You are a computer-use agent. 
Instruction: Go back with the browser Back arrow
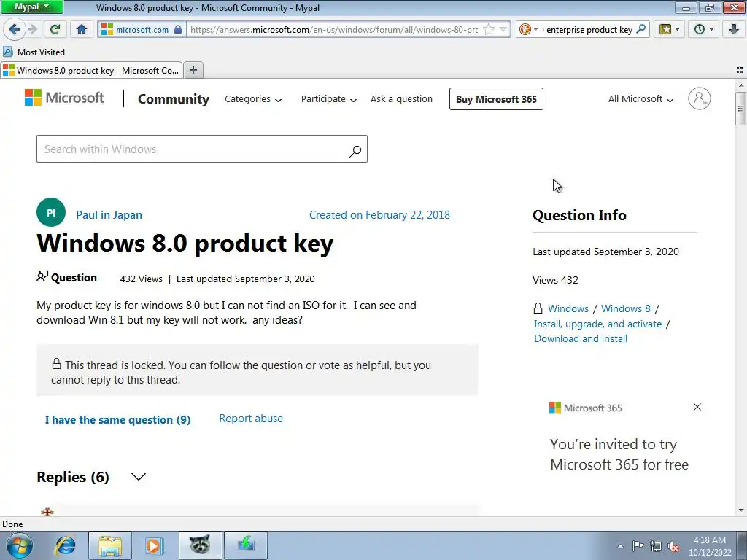[14, 29]
